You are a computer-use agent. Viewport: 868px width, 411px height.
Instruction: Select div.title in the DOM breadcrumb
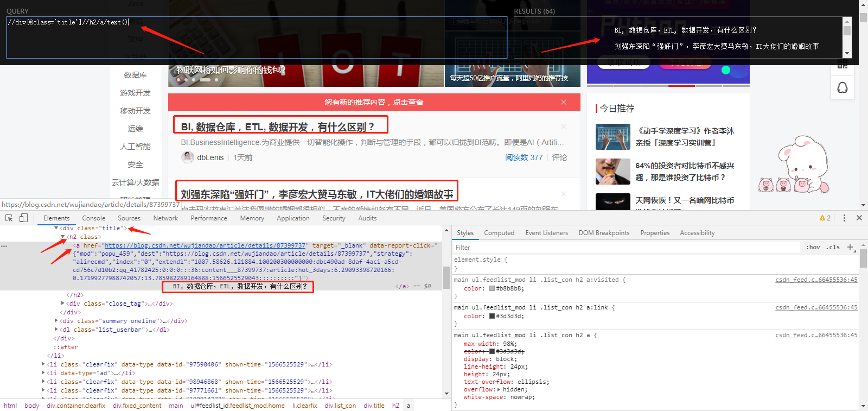[374, 406]
